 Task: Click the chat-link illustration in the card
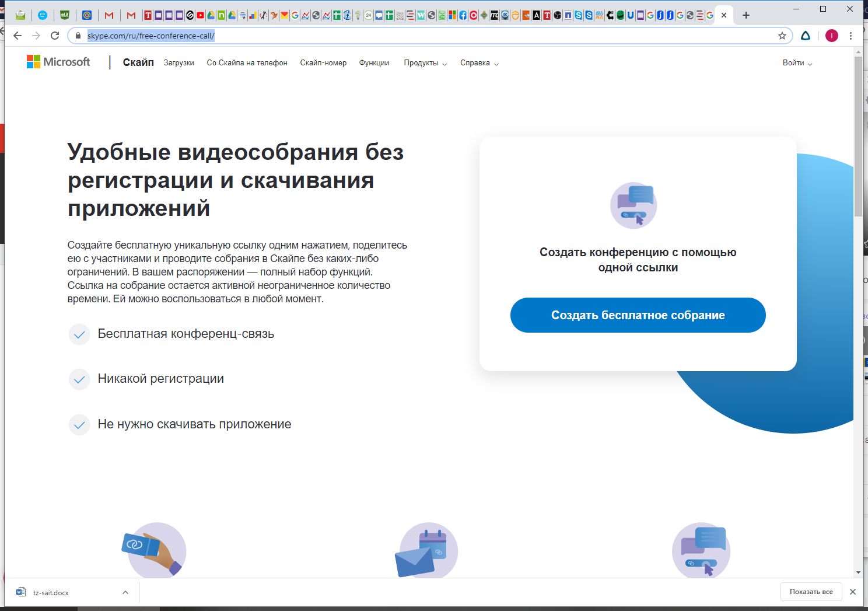pos(633,205)
